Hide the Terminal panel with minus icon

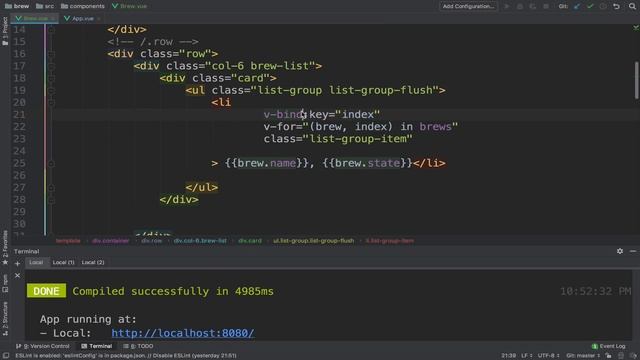633,251
